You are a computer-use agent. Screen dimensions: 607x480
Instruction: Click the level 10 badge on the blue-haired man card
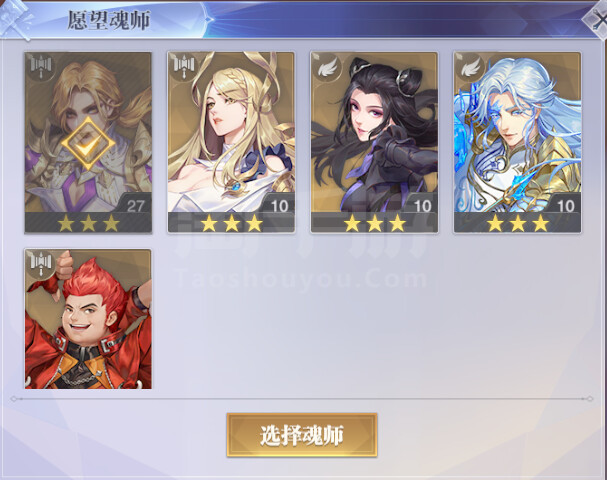(565, 206)
